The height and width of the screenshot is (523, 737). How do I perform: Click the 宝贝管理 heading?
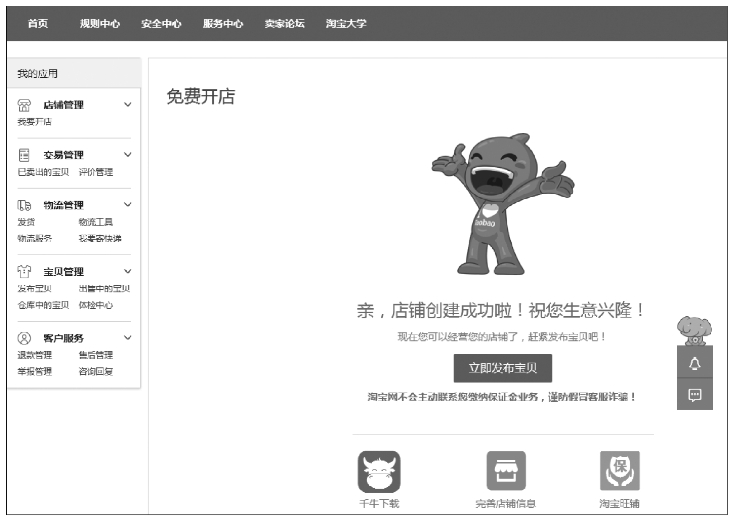coord(63,272)
